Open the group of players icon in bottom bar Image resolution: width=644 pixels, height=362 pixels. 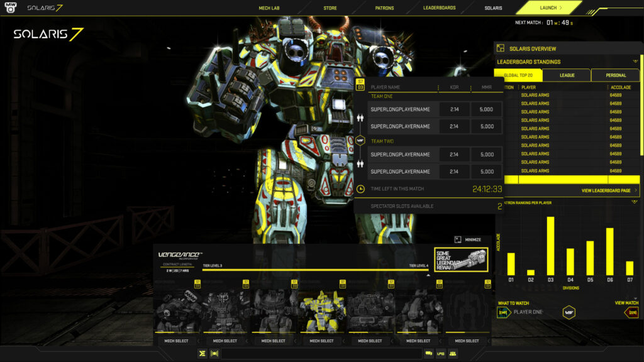click(x=453, y=353)
